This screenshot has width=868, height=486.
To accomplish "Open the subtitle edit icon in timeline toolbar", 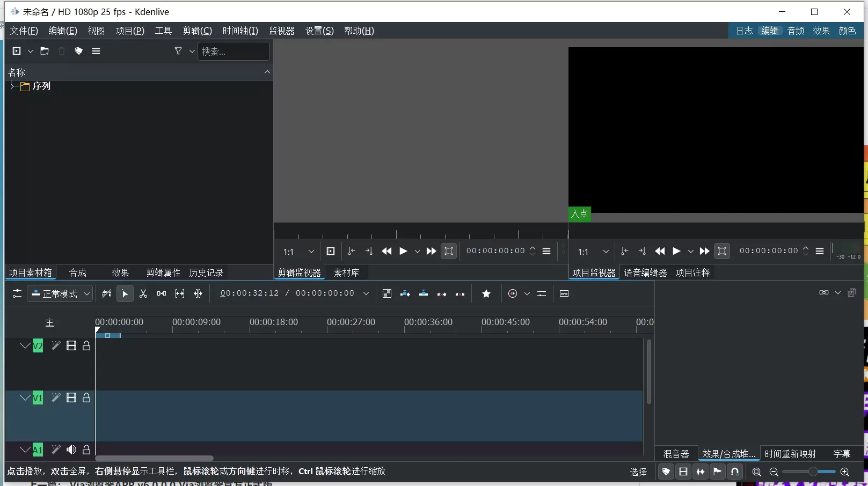I will pyautogui.click(x=564, y=293).
